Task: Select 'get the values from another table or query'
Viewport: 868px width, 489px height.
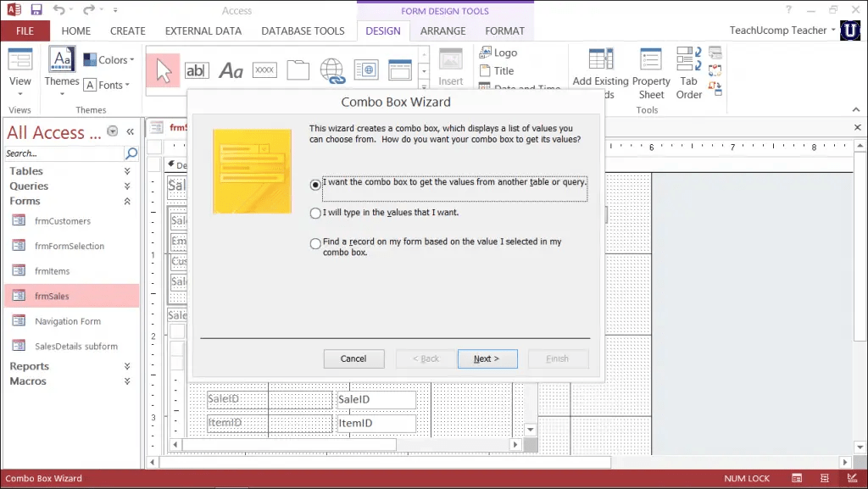Action: [314, 184]
